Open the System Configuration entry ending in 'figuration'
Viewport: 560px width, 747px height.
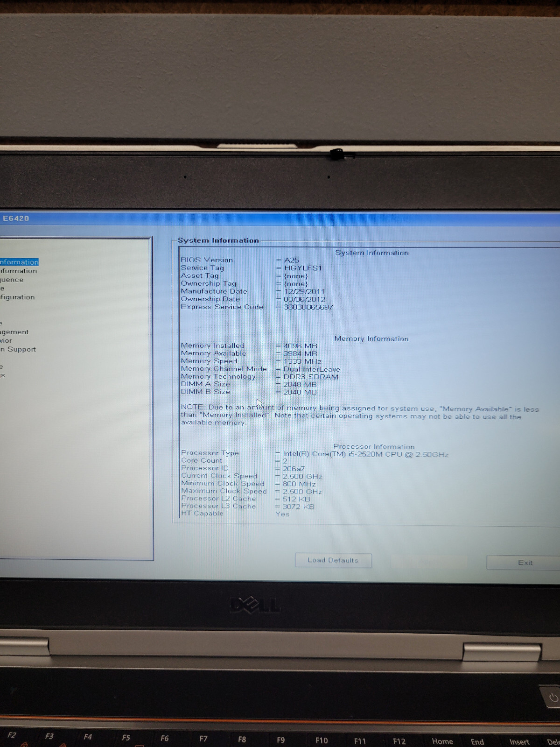pos(17,297)
